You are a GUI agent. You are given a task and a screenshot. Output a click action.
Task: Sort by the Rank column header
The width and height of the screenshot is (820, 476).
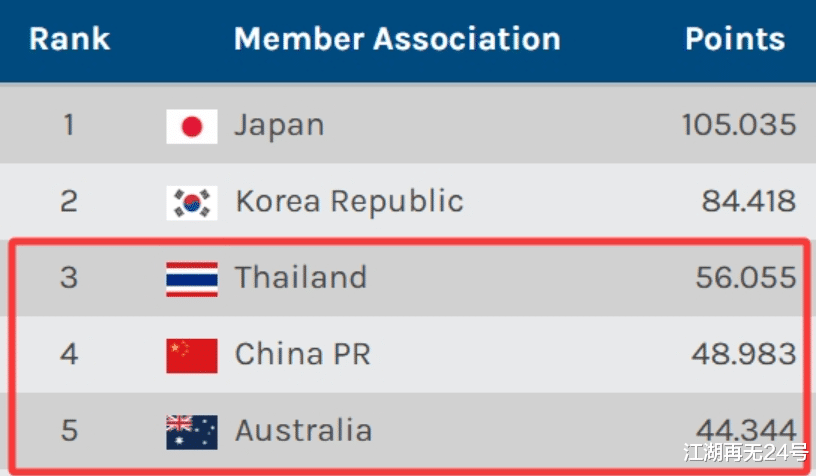click(x=69, y=40)
